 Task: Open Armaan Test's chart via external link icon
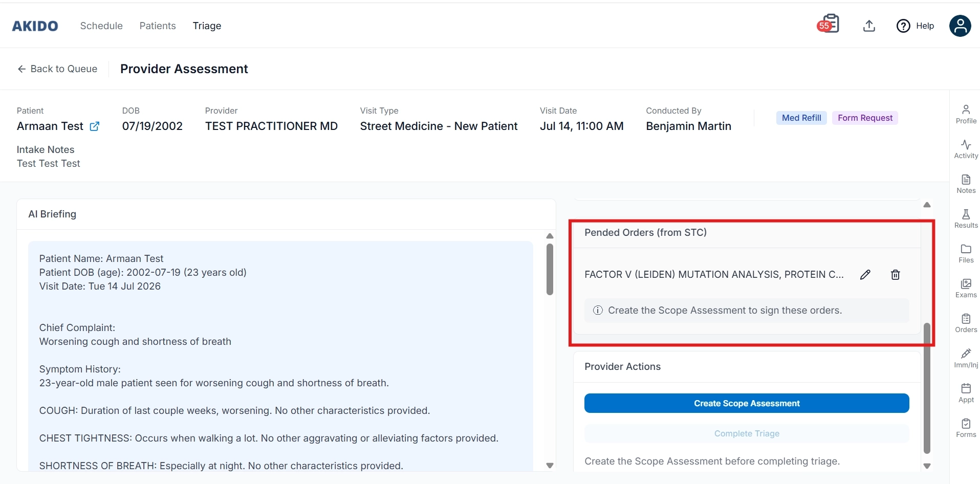click(95, 126)
